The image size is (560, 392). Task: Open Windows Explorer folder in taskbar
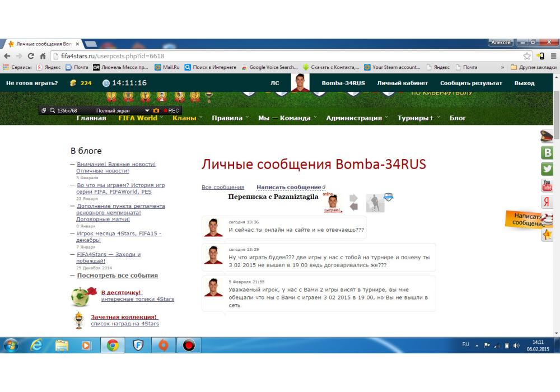[62, 345]
